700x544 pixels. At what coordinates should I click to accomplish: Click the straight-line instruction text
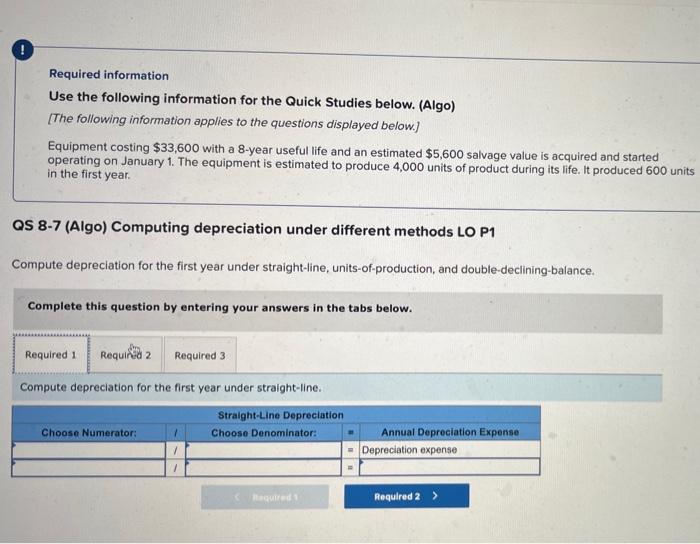(171, 387)
